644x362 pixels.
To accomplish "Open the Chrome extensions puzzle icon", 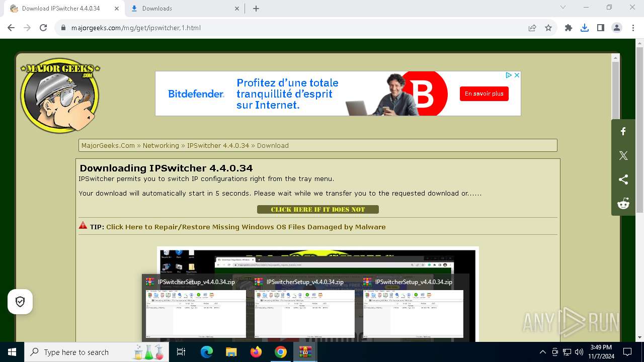I will (569, 28).
